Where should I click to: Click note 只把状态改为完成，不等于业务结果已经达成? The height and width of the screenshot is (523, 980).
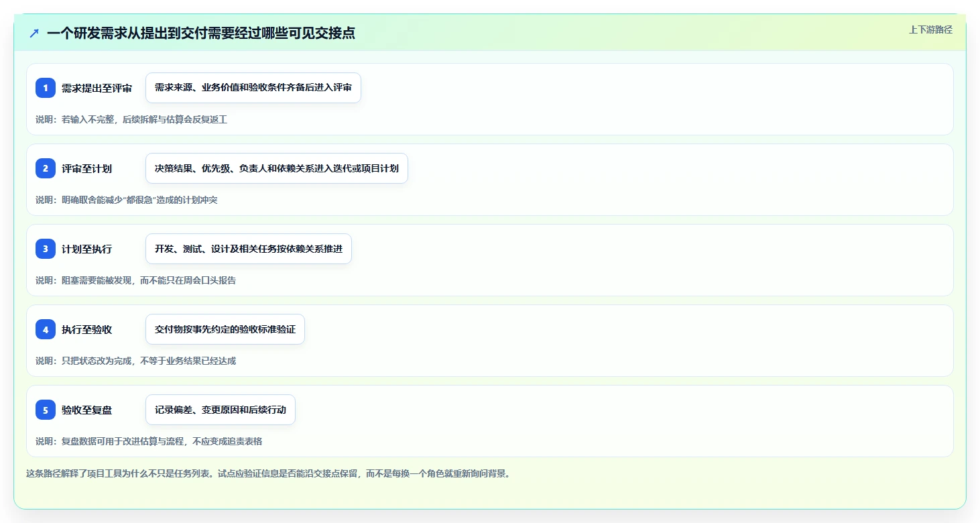pos(136,361)
